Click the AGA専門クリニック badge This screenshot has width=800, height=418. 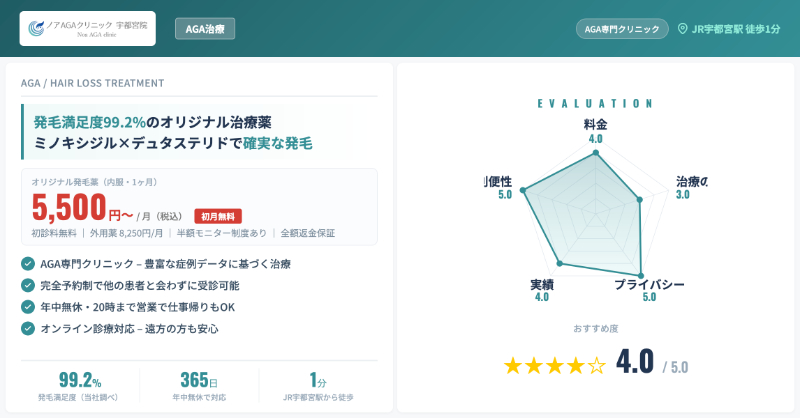pyautogui.click(x=622, y=29)
